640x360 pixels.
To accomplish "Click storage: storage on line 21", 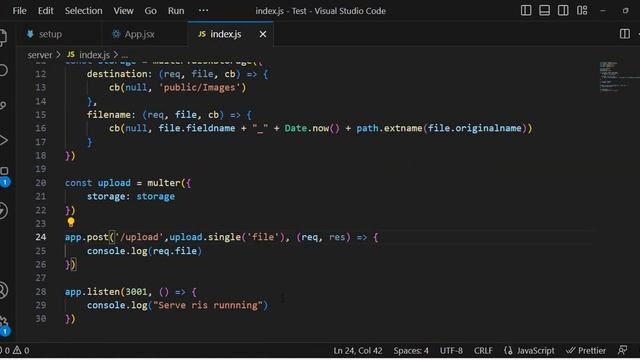I will (x=131, y=196).
